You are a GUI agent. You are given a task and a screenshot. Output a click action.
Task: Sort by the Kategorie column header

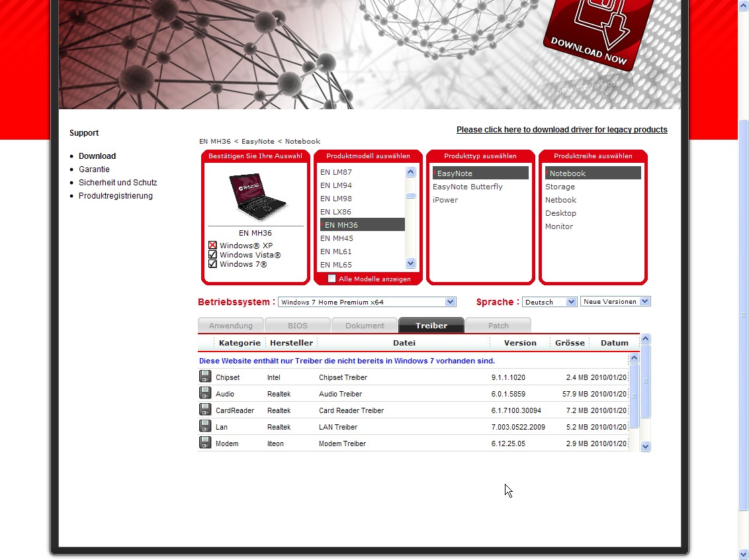tap(240, 343)
